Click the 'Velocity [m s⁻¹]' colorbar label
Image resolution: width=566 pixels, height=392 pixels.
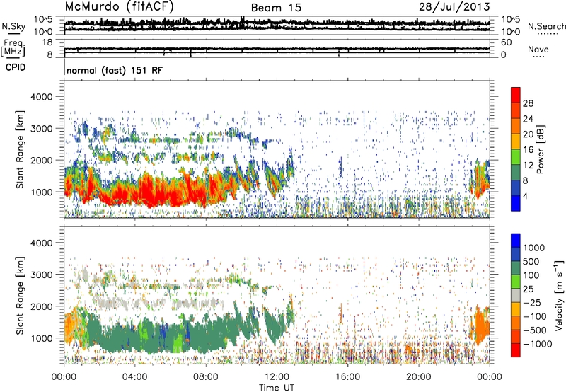tap(559, 295)
